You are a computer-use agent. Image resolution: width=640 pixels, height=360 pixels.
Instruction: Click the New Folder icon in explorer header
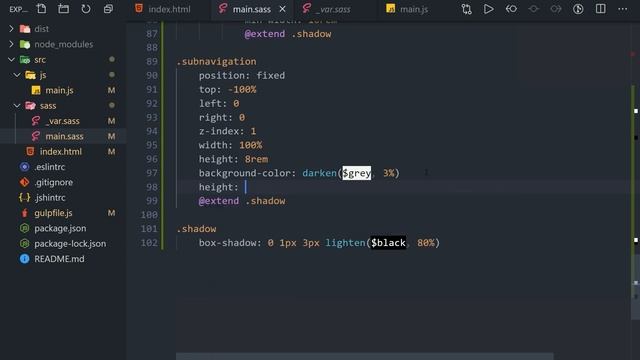(64, 9)
